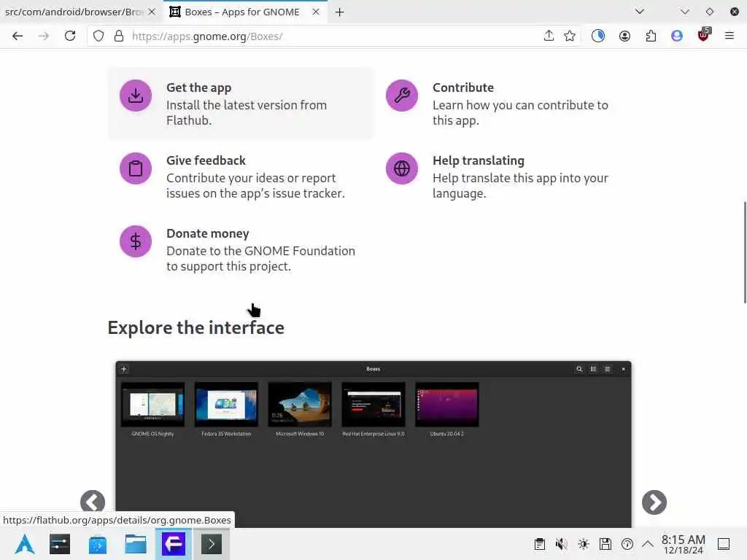The width and height of the screenshot is (747, 560).
Task: Open the removable disk tray icon
Action: [x=605, y=544]
